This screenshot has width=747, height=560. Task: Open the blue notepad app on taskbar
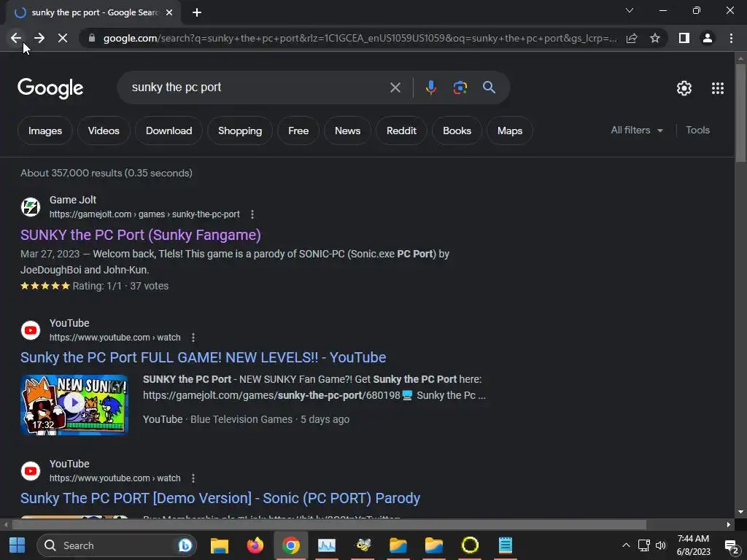click(505, 545)
